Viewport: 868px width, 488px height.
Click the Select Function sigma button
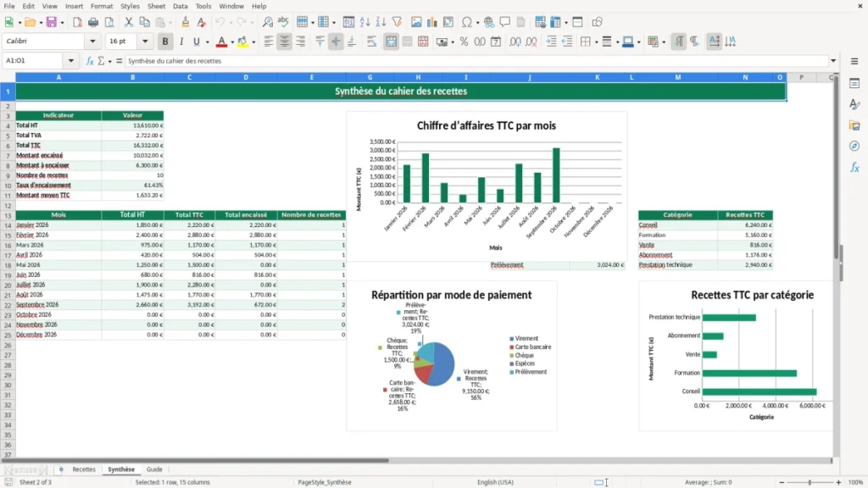(101, 61)
